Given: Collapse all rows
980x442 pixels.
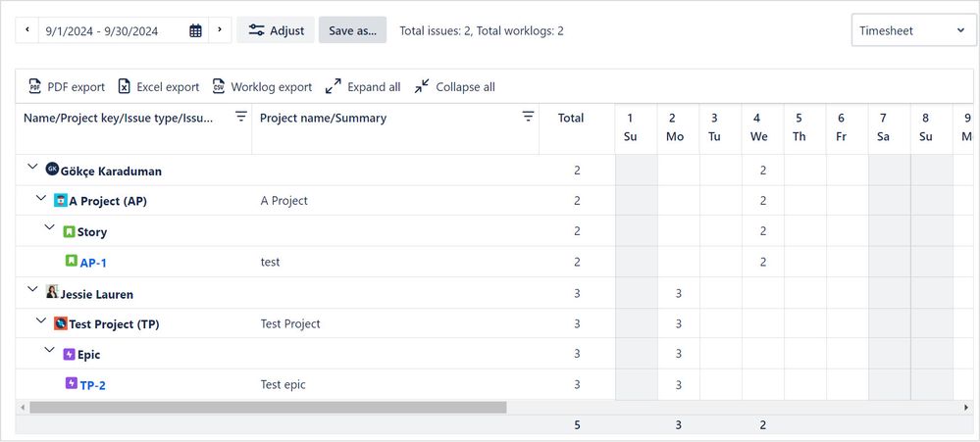Looking at the screenshot, I should point(454,87).
